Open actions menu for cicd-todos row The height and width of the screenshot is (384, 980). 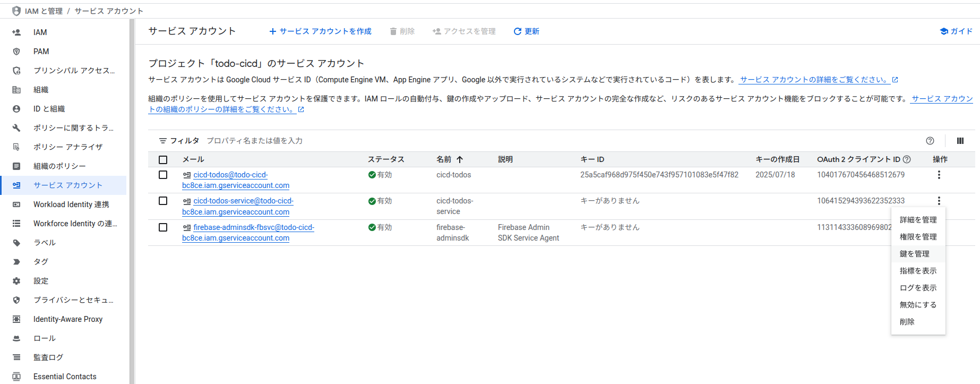[939, 175]
